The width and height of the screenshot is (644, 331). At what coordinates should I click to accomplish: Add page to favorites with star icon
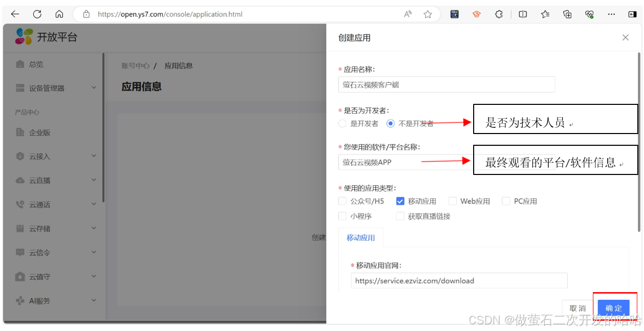point(428,14)
